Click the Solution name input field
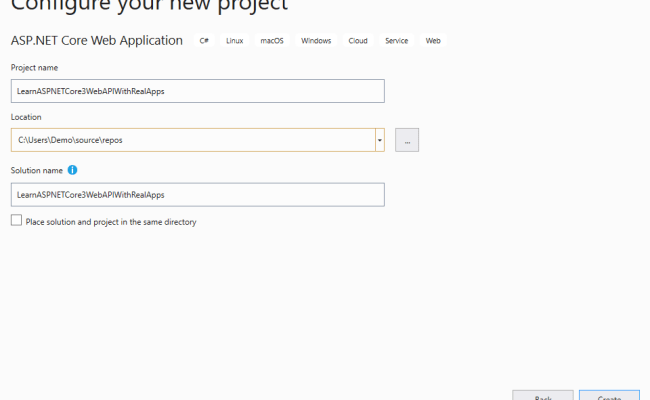This screenshot has width=650, height=400. 198,195
